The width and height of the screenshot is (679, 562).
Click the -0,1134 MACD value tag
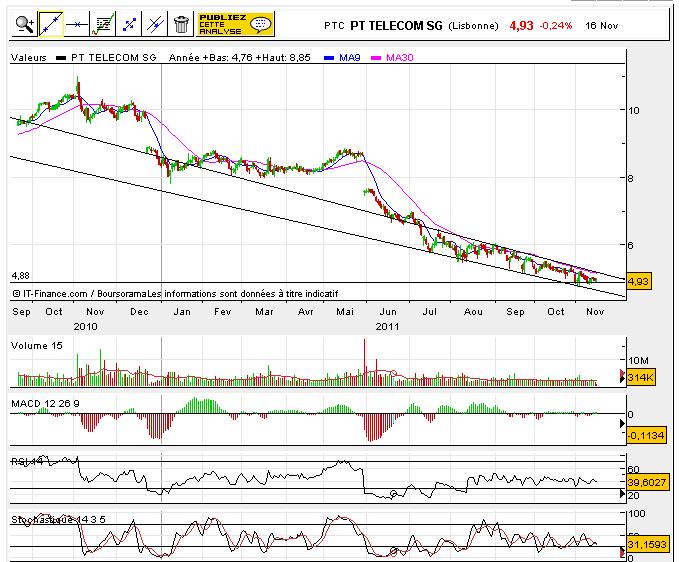click(x=646, y=435)
